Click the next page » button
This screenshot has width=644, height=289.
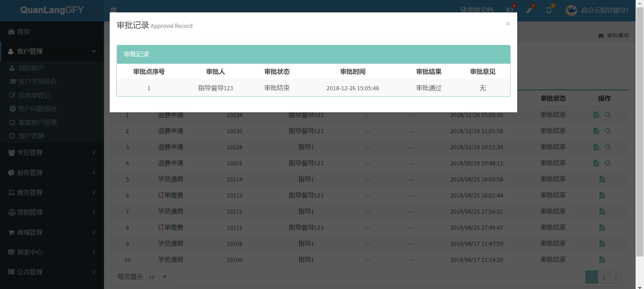pos(616,277)
